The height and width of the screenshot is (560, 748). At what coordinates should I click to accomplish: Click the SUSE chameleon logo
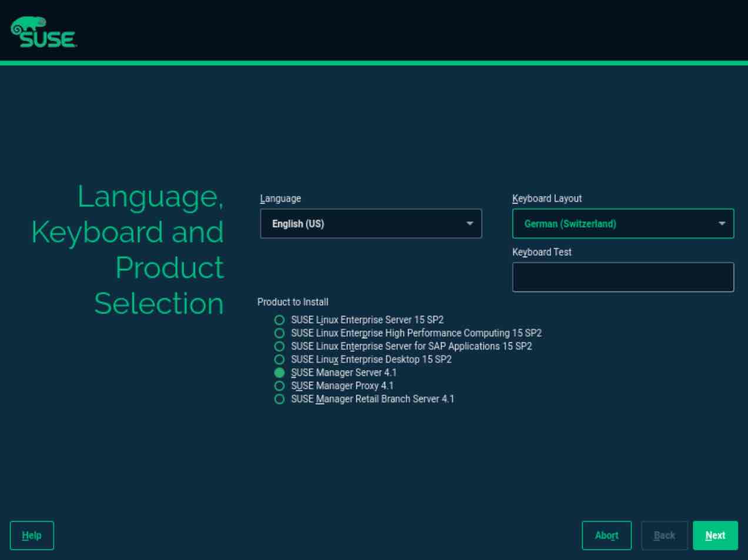coord(43,32)
